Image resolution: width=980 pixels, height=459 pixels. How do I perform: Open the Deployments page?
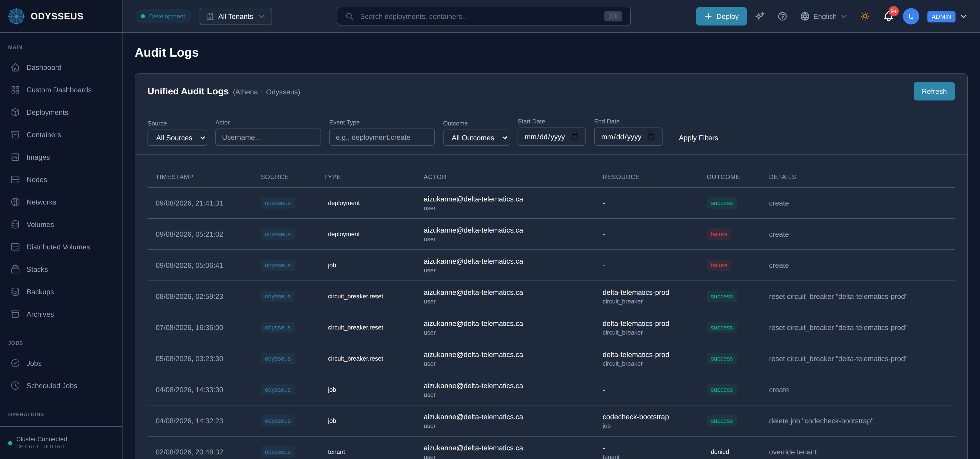(x=61, y=112)
